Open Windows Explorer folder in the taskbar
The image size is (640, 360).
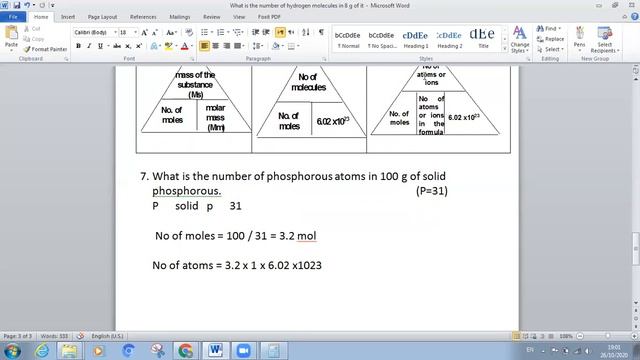69,351
